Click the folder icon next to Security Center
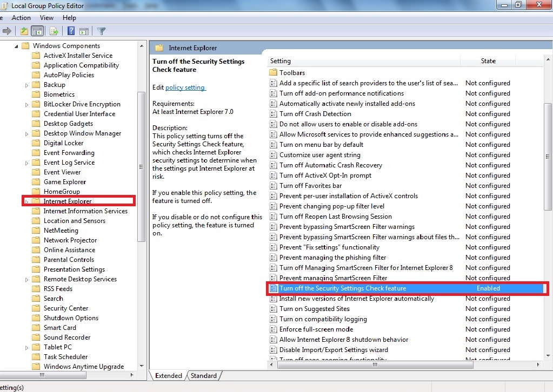This screenshot has height=392, width=553. point(36,308)
